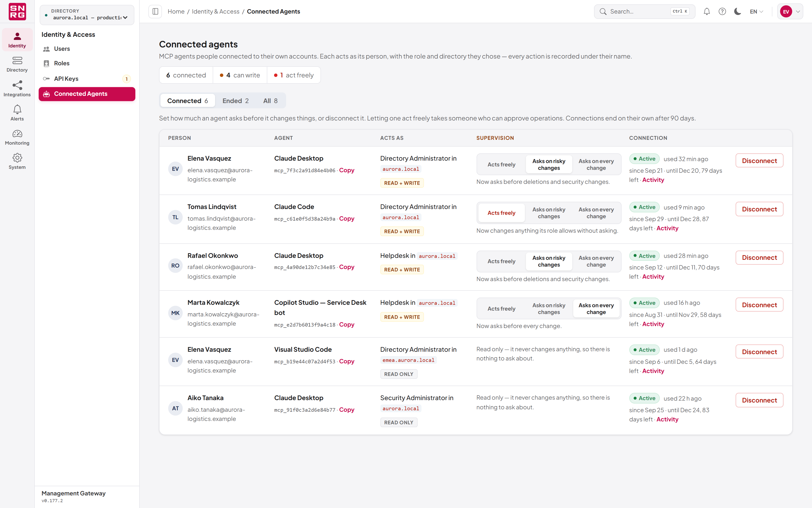The height and width of the screenshot is (508, 812).
Task: Set Elena Vasquez's Claude Desktop to Asks on every change
Action: [596, 165]
